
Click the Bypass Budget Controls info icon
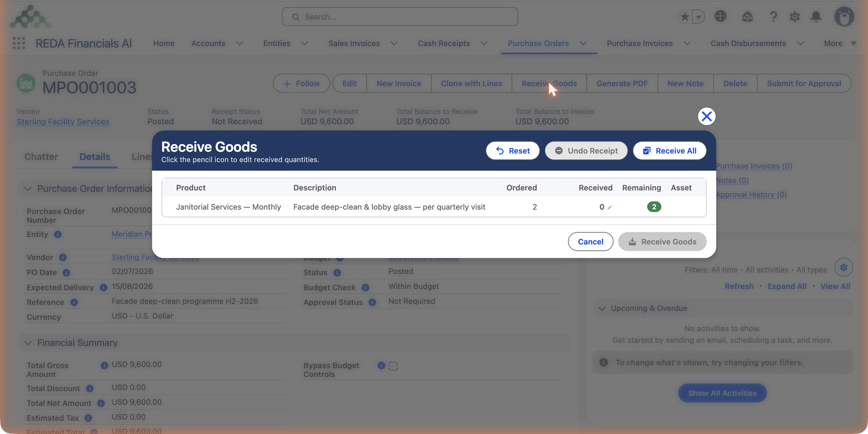click(381, 366)
